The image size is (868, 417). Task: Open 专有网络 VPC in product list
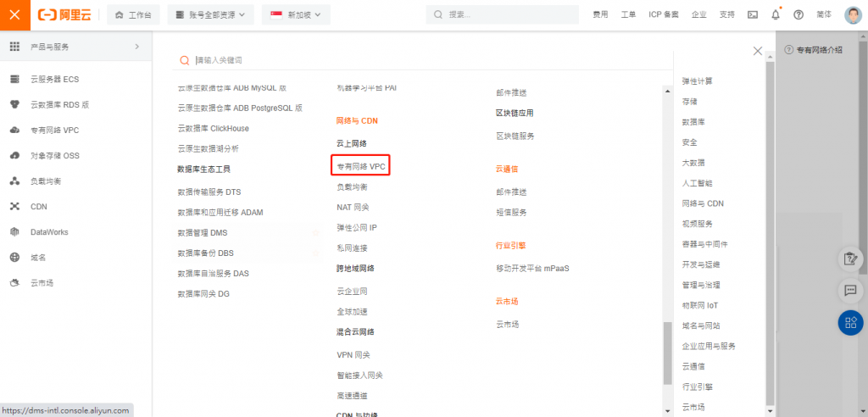tap(360, 166)
